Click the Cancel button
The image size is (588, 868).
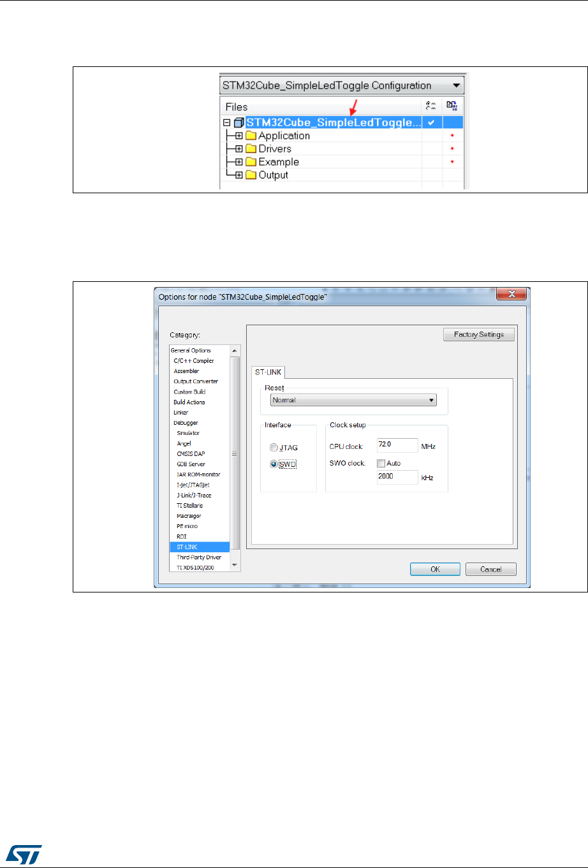coord(490,569)
